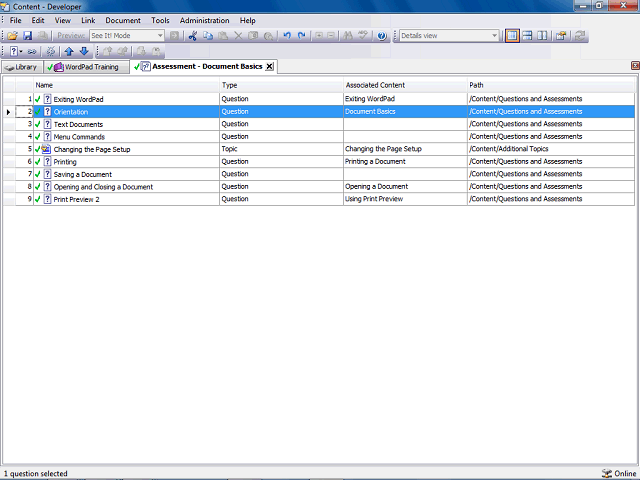Close the Assessment - Document Basics tab

coord(269,67)
